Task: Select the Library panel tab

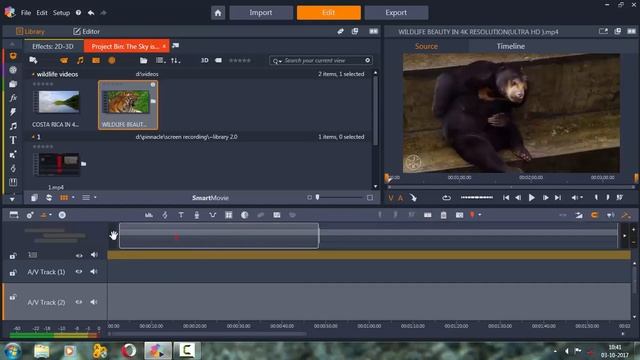Action: point(30,31)
